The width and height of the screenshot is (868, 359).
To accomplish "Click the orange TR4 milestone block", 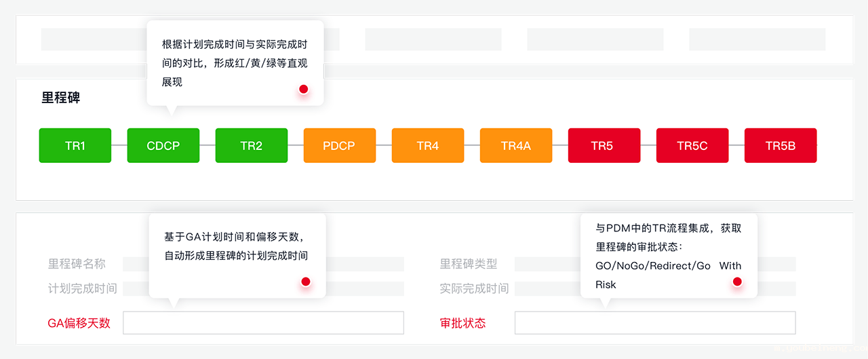I will pyautogui.click(x=428, y=145).
